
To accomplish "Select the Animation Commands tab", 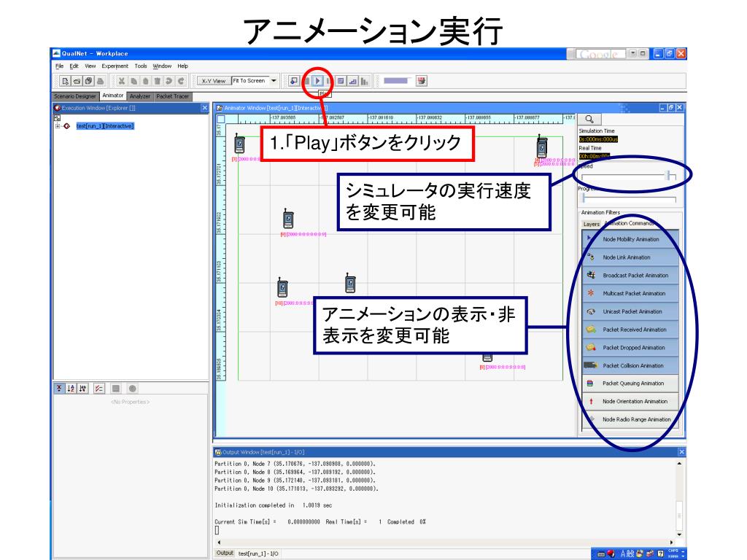I will 630,223.
